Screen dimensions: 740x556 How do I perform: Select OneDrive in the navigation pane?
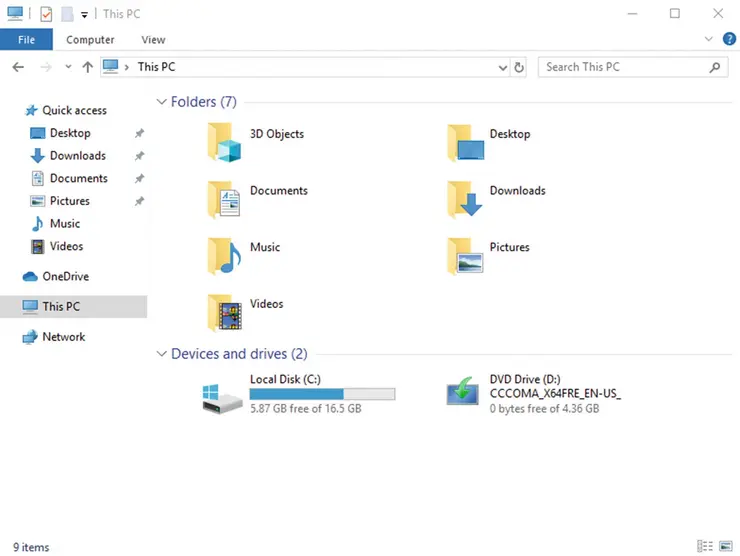[65, 276]
